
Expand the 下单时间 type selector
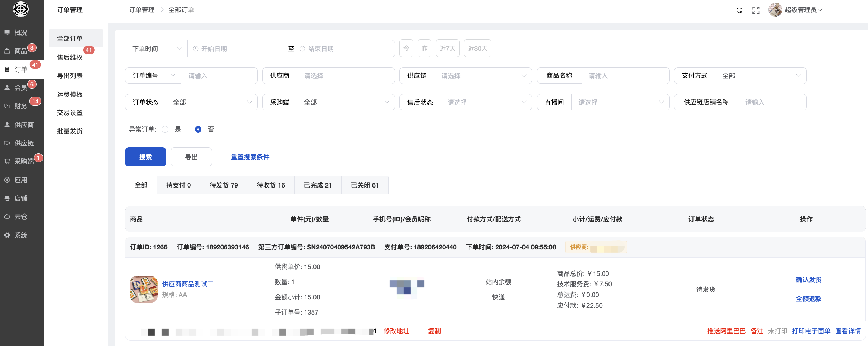click(156, 49)
